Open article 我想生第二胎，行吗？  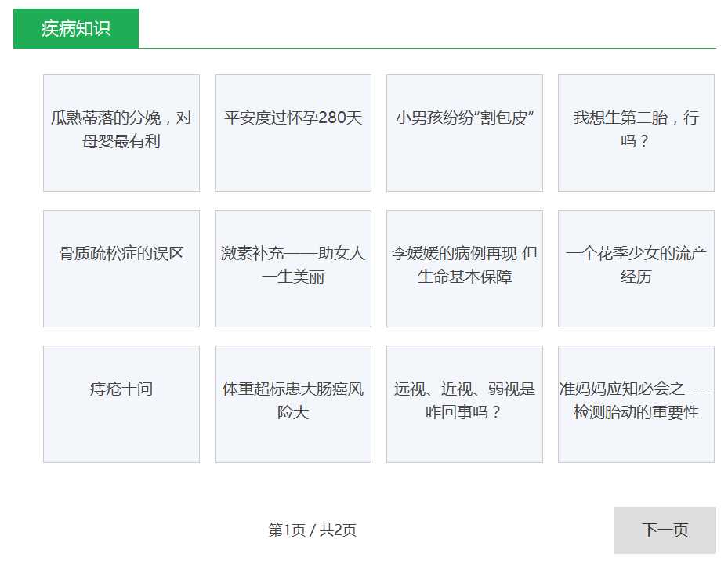tap(636, 132)
